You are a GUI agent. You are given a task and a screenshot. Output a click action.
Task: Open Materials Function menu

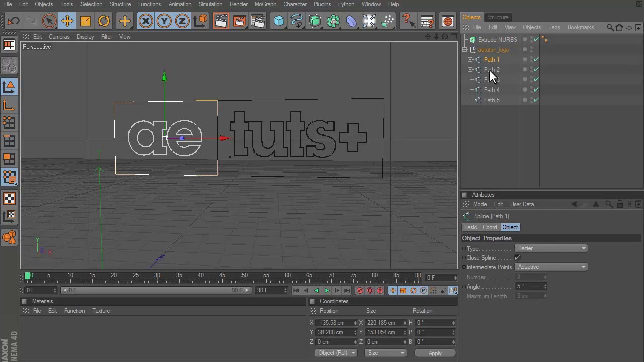pos(74,311)
